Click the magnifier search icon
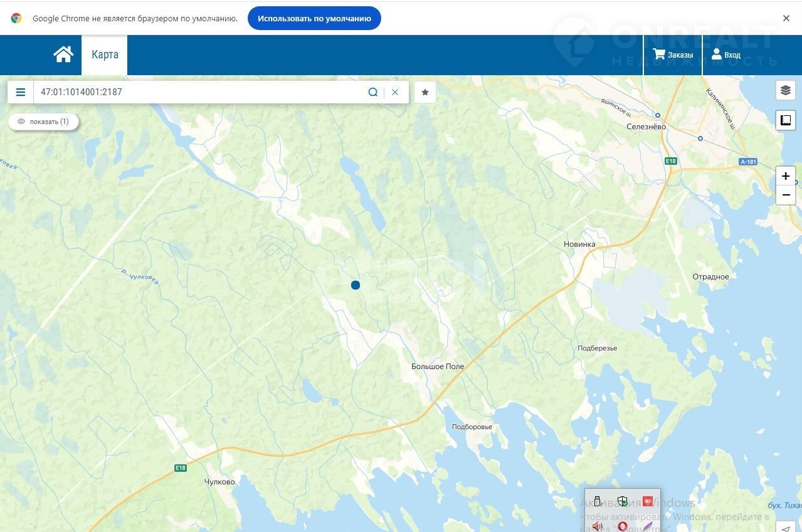 (x=373, y=92)
